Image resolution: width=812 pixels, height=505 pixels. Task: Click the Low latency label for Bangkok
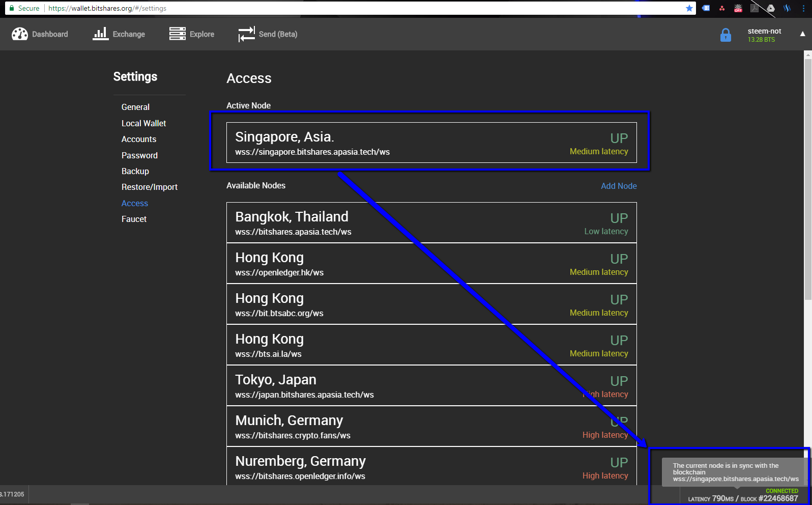pos(606,232)
